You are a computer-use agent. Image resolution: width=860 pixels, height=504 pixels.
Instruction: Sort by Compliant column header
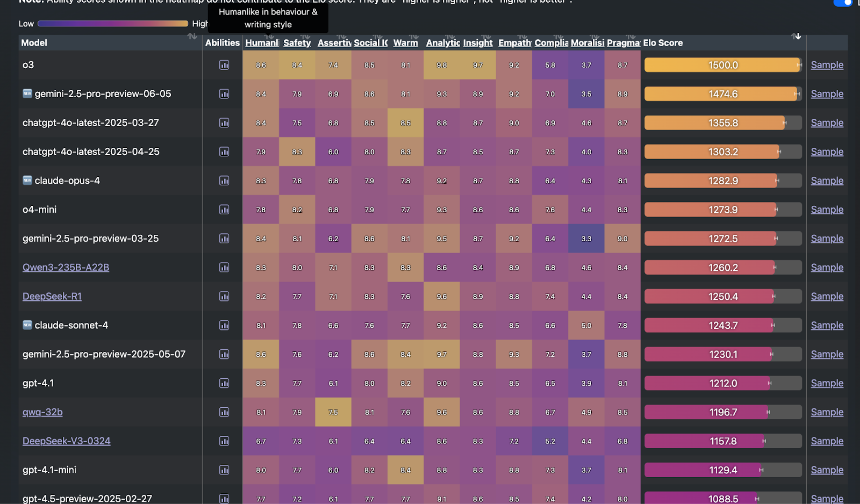coord(551,43)
